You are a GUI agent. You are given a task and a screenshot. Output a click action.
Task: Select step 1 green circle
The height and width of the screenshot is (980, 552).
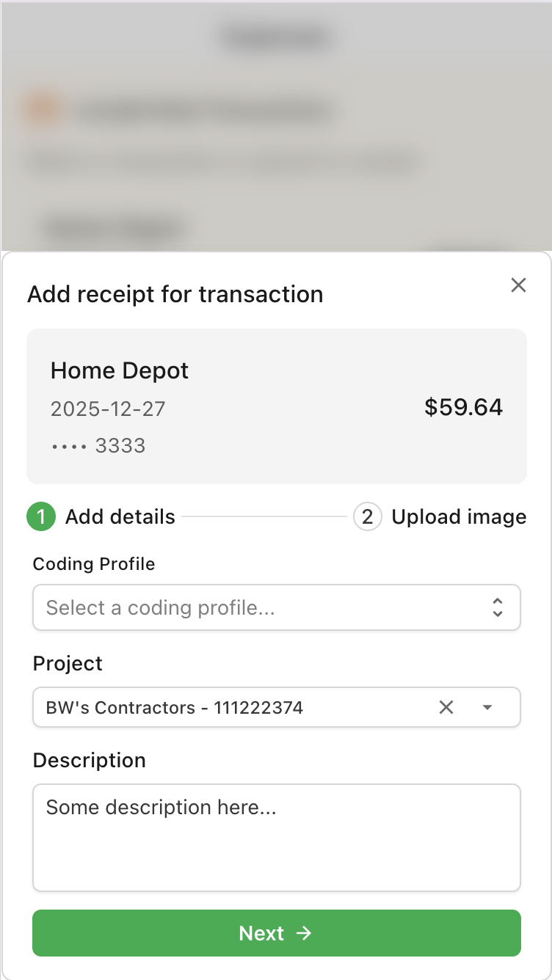coord(41,517)
